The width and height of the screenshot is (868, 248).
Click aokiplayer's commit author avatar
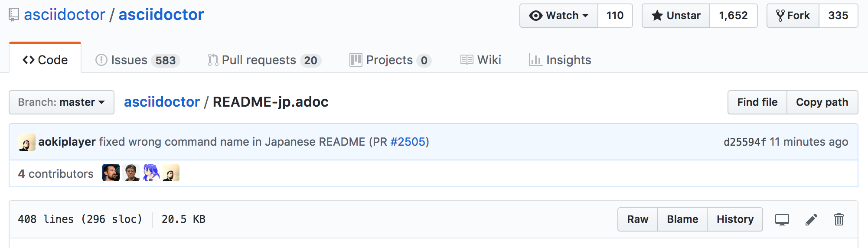tap(27, 142)
